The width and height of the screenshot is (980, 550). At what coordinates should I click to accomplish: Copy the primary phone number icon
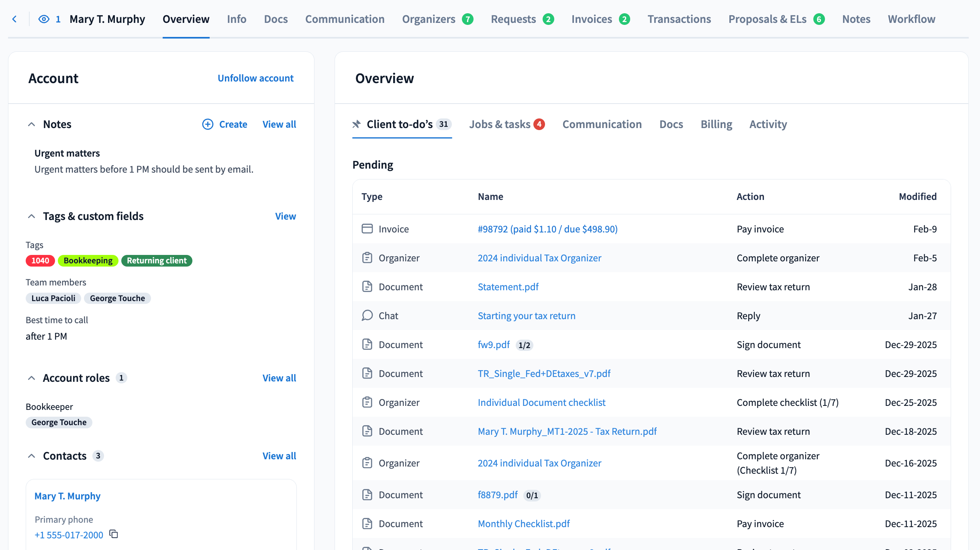click(x=114, y=534)
